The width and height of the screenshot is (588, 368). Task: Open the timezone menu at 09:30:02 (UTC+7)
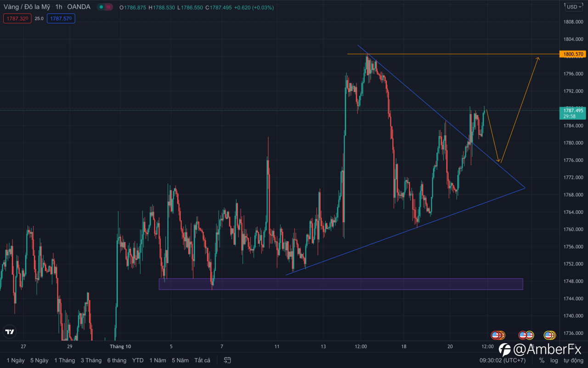[x=503, y=360]
